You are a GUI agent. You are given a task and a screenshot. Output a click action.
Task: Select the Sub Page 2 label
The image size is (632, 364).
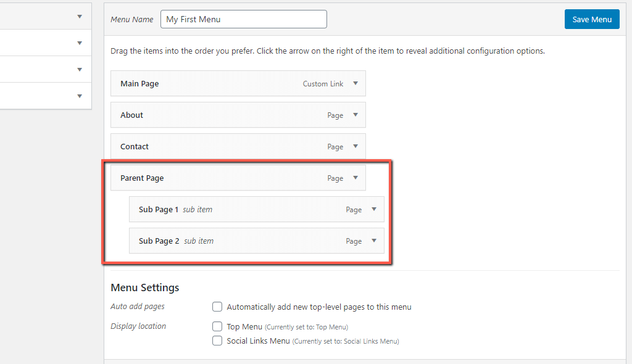click(x=159, y=241)
